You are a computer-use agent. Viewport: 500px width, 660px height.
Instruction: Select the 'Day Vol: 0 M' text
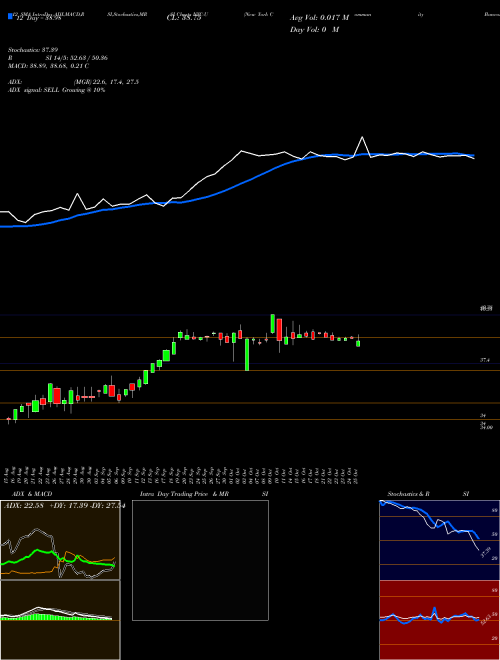[314, 30]
